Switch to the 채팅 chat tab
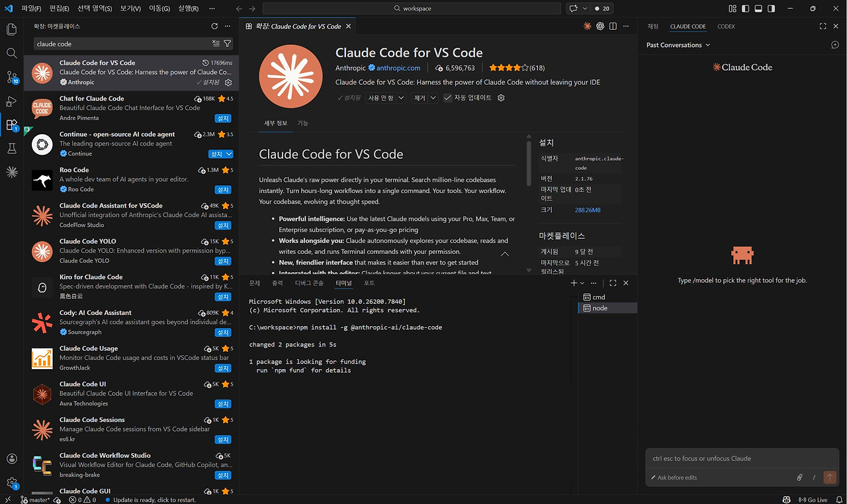 [x=653, y=26]
